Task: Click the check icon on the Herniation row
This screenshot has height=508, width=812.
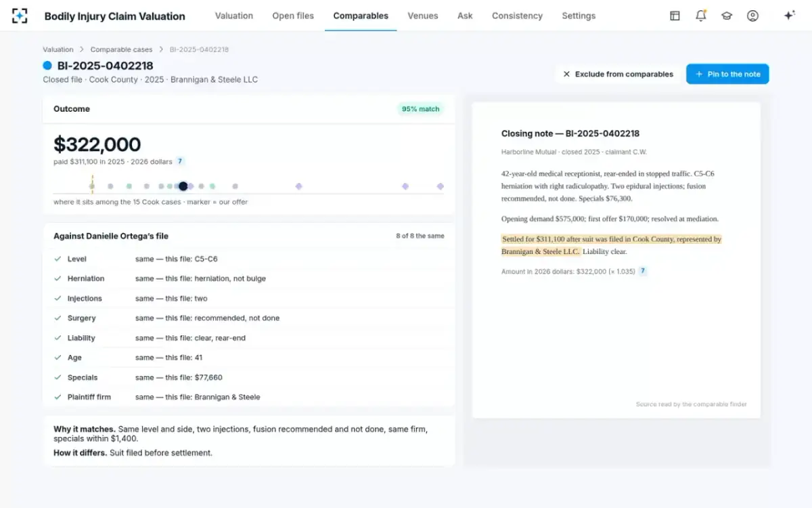Action: point(58,278)
